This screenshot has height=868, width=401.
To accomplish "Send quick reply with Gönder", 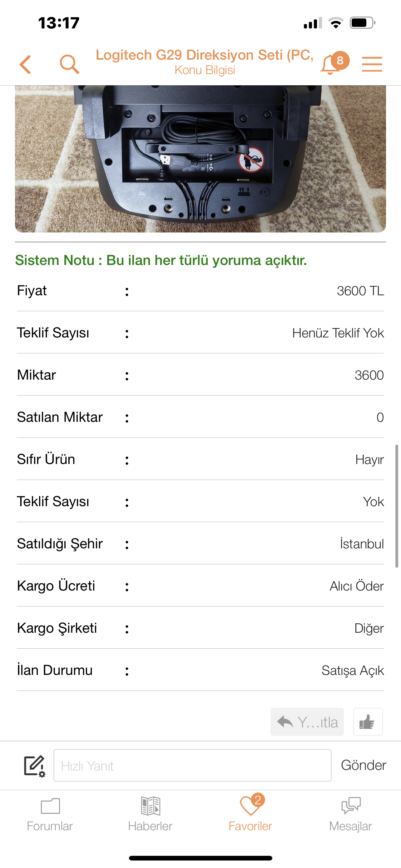I will [363, 765].
